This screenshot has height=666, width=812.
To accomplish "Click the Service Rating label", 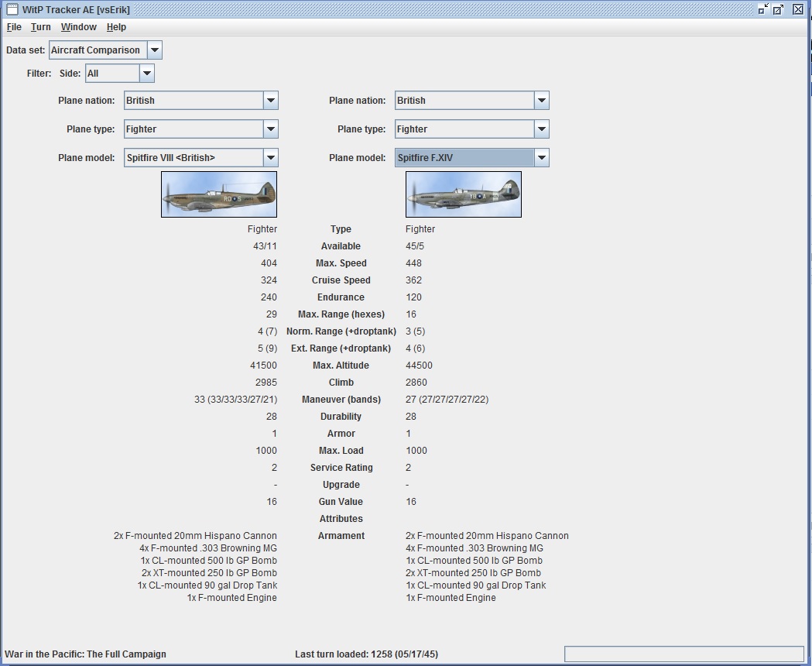I will [x=341, y=468].
